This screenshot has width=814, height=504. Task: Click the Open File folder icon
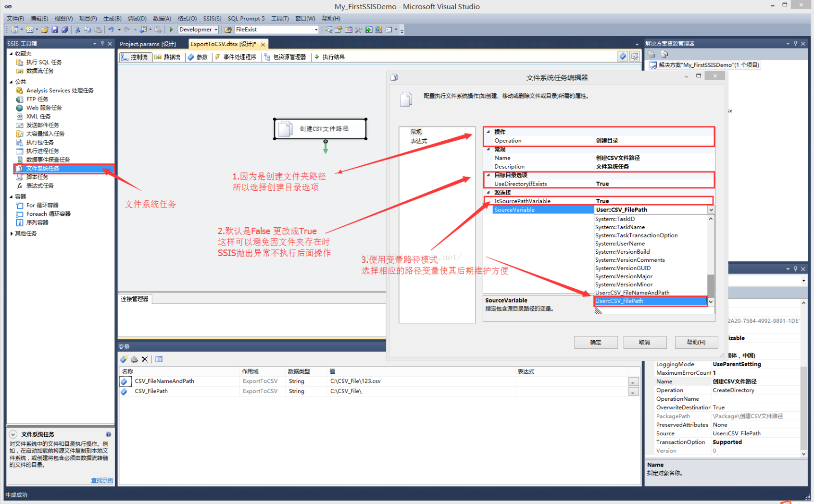point(45,30)
